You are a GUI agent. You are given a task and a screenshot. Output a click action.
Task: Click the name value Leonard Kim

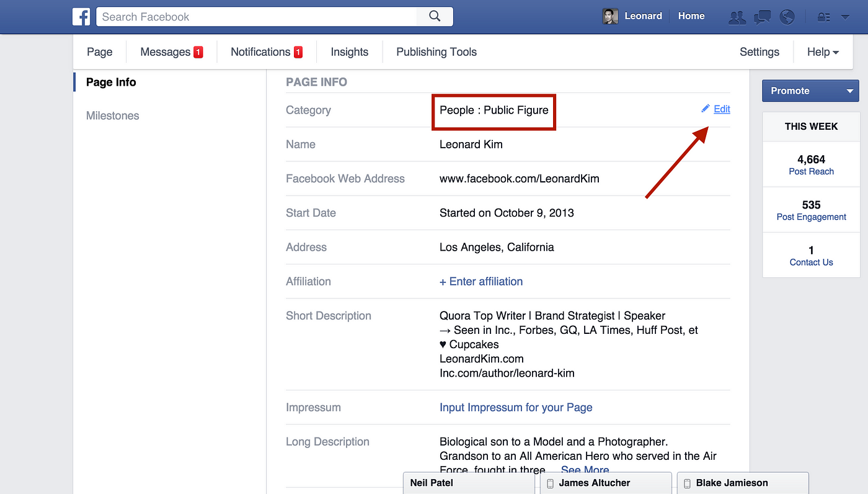pos(471,144)
